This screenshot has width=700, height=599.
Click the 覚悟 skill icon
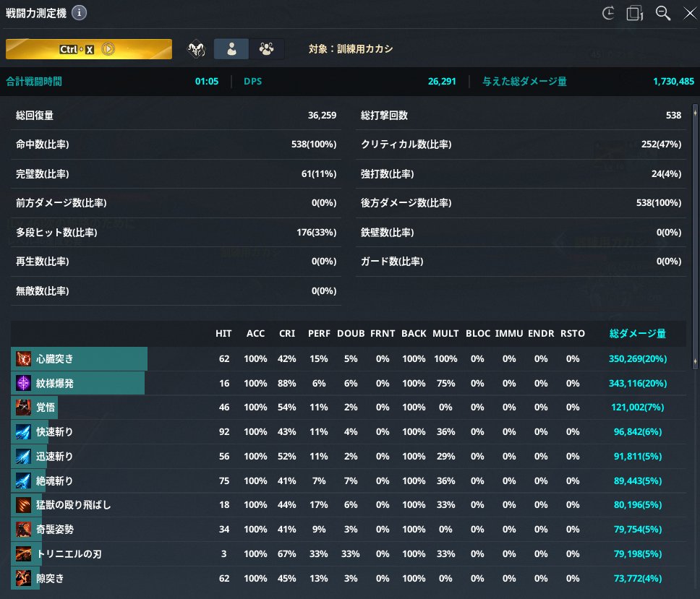coord(23,408)
